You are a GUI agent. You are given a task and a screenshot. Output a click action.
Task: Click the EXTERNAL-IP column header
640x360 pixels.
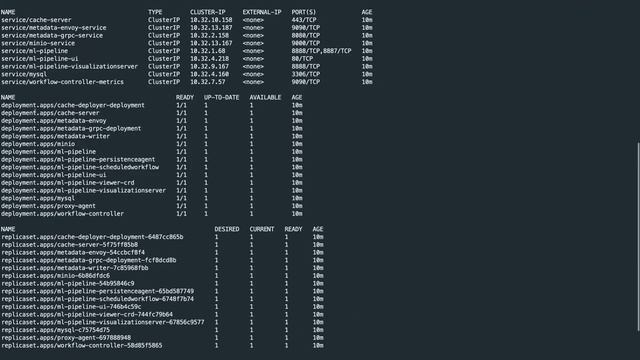tap(262, 12)
